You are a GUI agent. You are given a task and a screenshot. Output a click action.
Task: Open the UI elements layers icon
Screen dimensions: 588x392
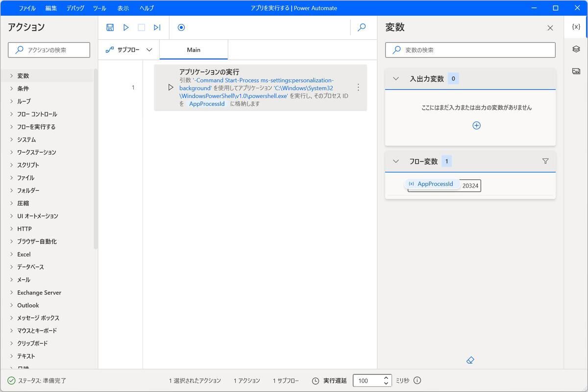coord(576,49)
